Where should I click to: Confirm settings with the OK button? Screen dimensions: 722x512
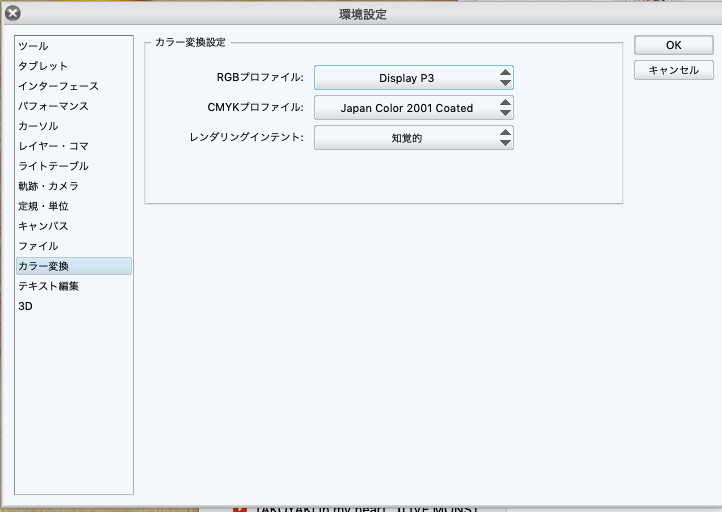coord(674,45)
